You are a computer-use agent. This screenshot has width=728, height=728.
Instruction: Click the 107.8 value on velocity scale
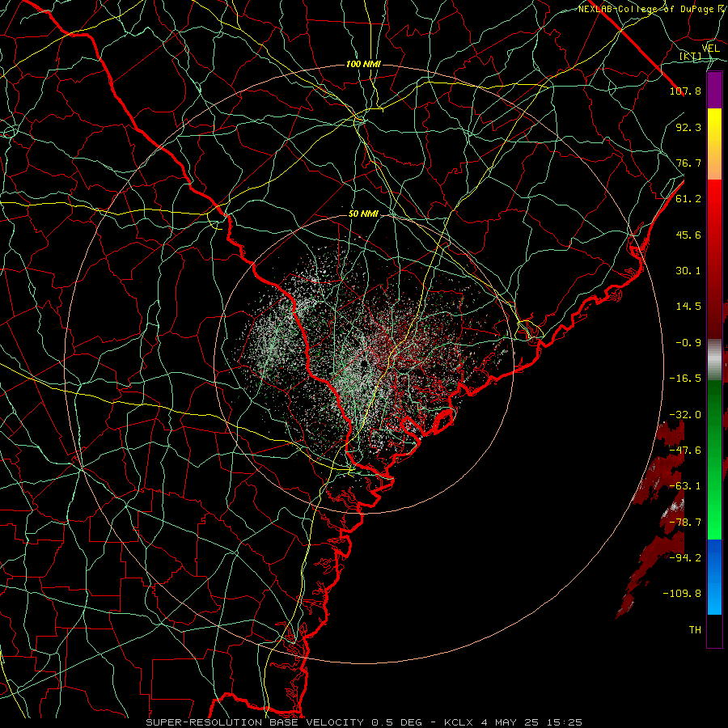[x=685, y=91]
